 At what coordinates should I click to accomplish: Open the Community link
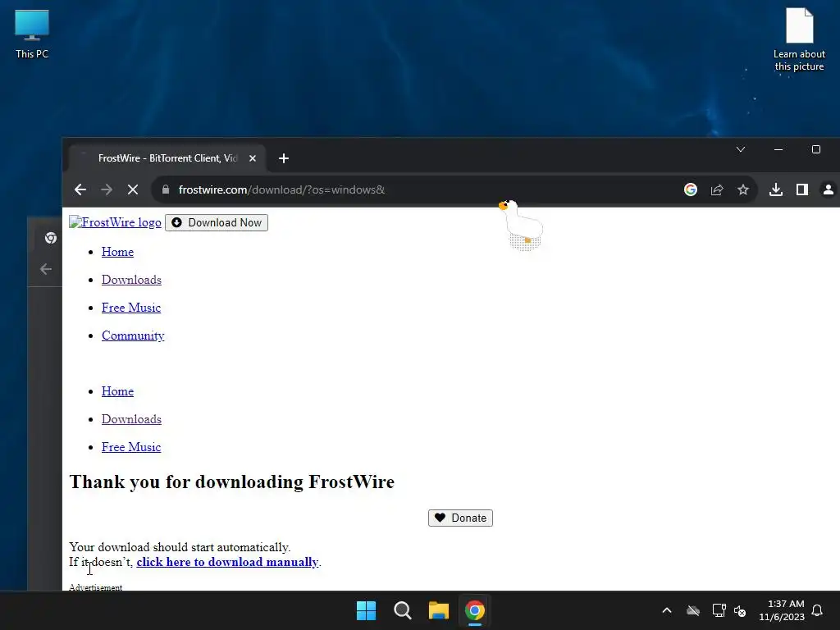[x=133, y=336]
